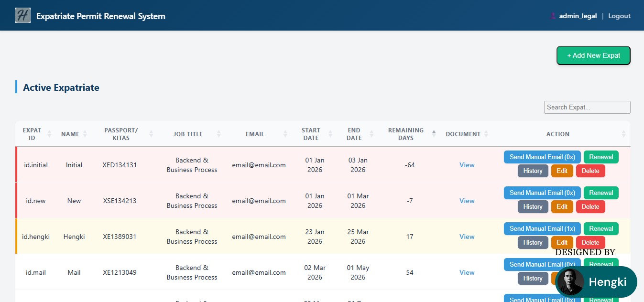Click the H logo in the header
This screenshot has width=644, height=302.
pos(22,15)
